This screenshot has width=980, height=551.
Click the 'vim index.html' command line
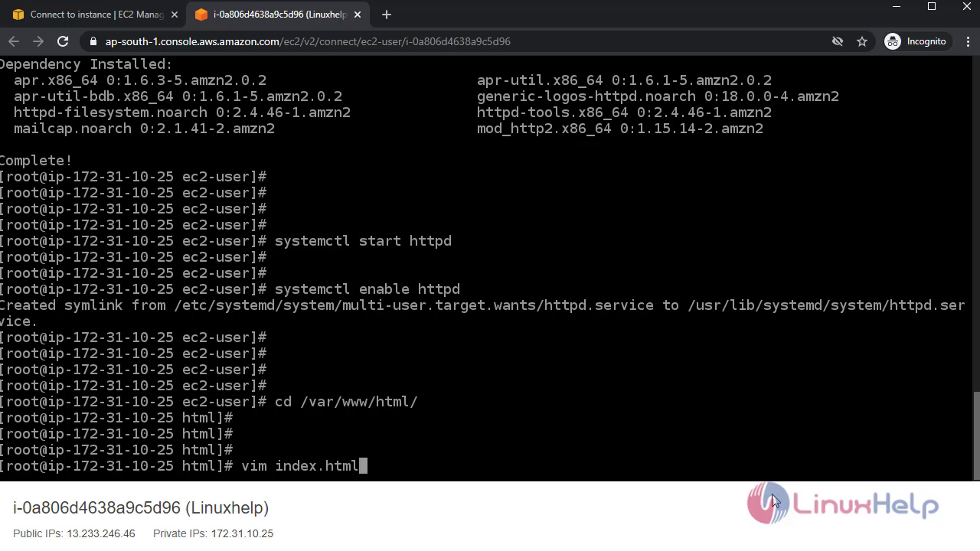pyautogui.click(x=184, y=465)
